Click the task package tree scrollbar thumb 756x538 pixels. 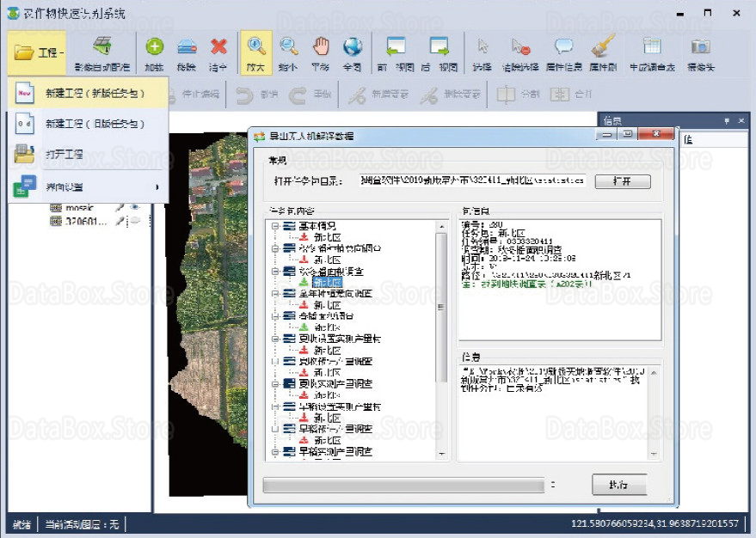pos(440,308)
